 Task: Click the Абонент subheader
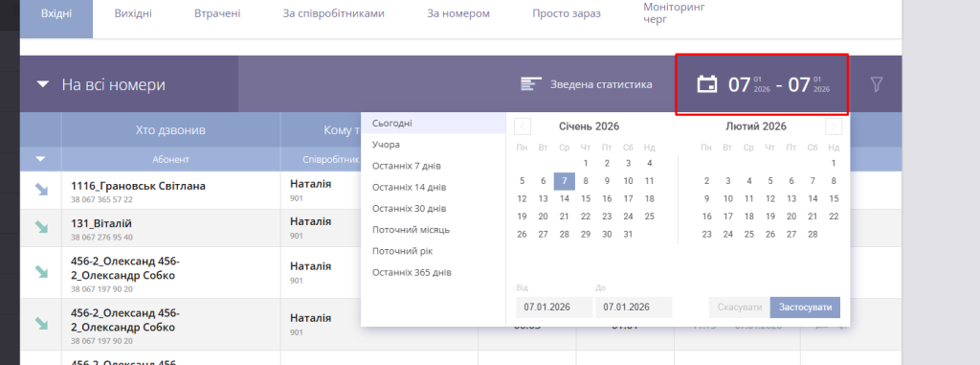click(x=170, y=159)
